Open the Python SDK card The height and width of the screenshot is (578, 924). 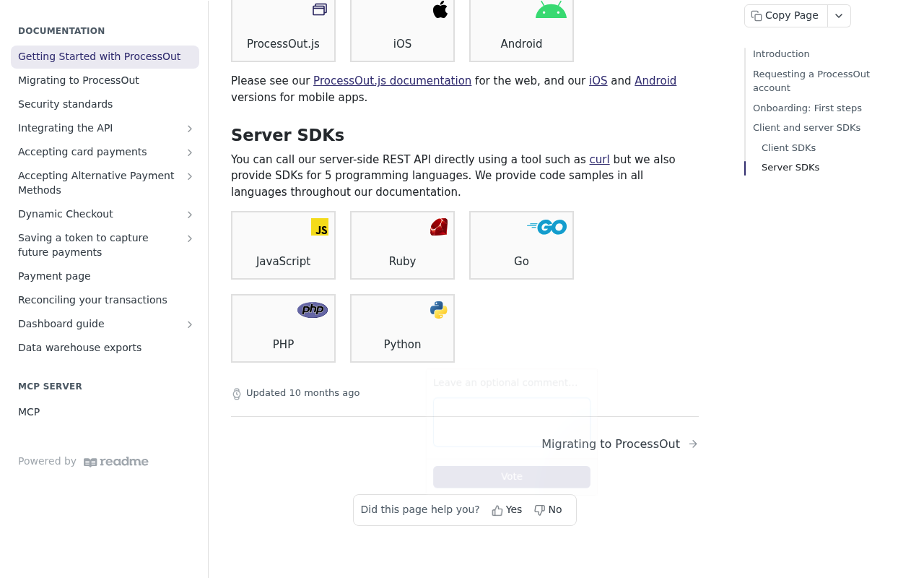402,329
